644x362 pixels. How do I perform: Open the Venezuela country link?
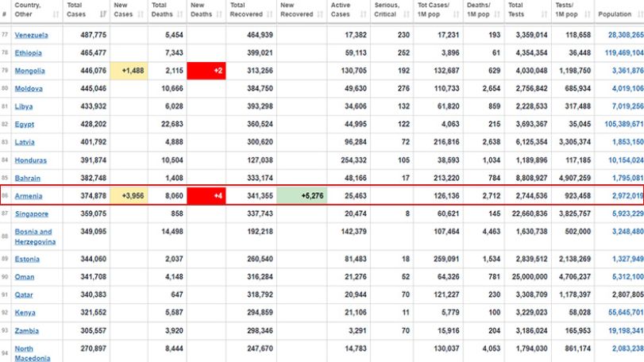31,35
